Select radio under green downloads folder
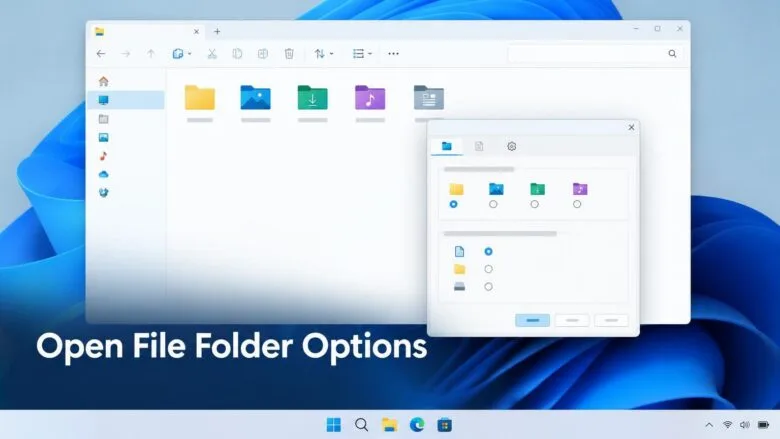Viewport: 780px width, 439px height. pyautogui.click(x=534, y=204)
